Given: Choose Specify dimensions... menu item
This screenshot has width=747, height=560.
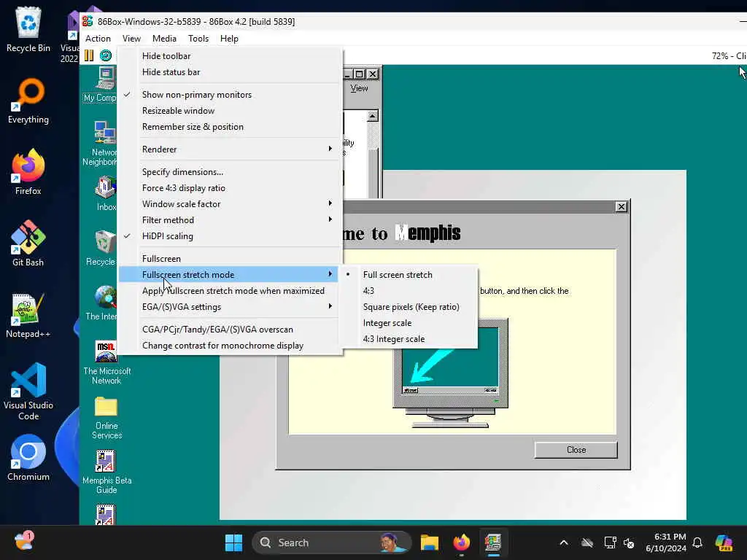Looking at the screenshot, I should click(230, 171).
